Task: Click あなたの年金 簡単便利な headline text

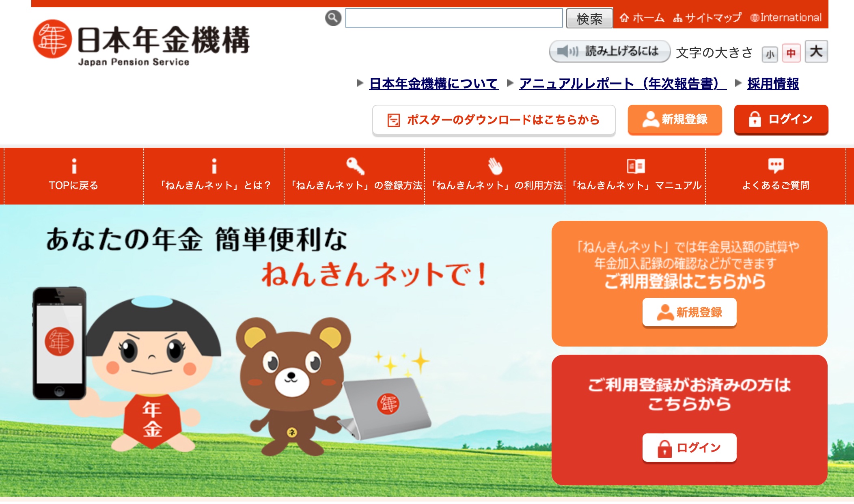Action: pos(196,239)
